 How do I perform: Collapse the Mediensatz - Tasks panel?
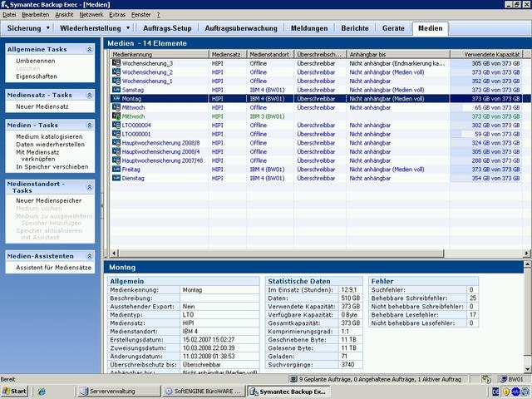(90, 96)
